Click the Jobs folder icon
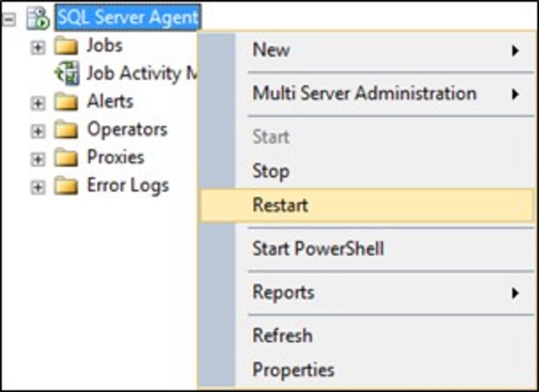This screenshot has width=539, height=392. [x=66, y=46]
